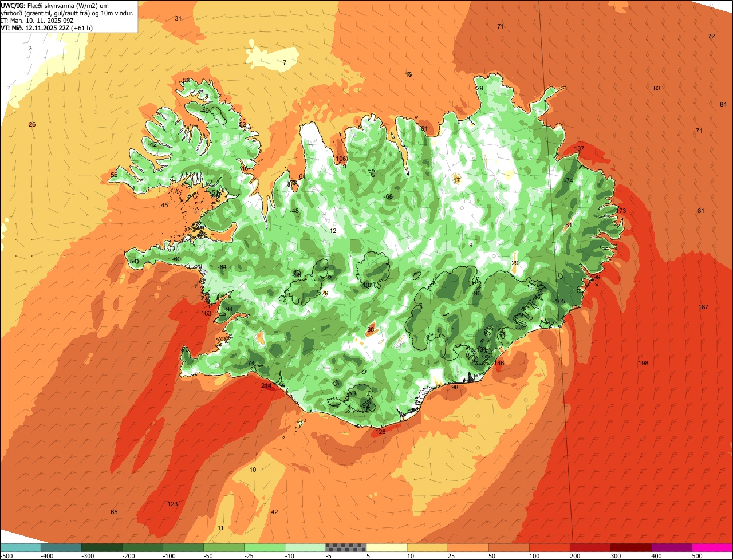Select the 163 value off the west coast
Image resolution: width=733 pixels, height=560 pixels.
tap(206, 313)
